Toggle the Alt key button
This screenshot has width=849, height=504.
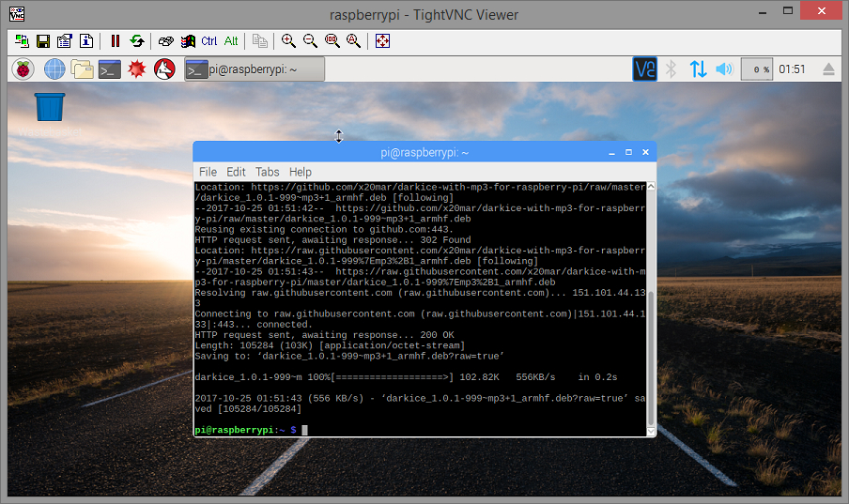coord(231,41)
